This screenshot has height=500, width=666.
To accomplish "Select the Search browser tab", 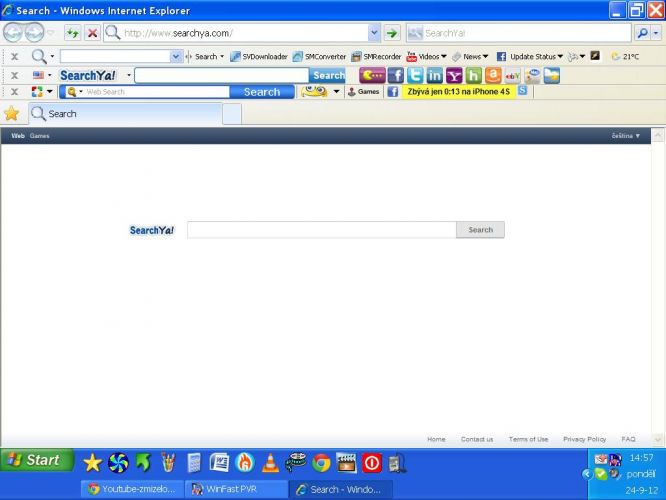I will pyautogui.click(x=125, y=114).
